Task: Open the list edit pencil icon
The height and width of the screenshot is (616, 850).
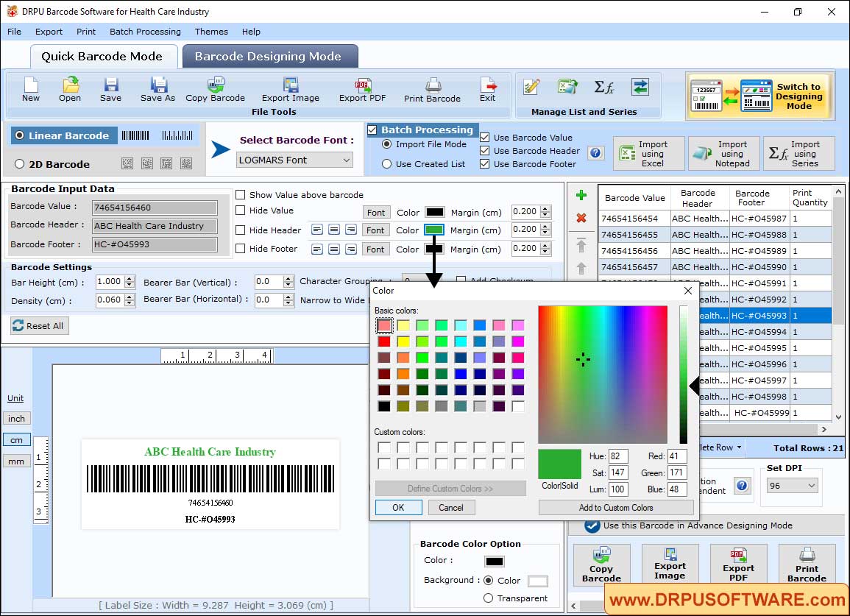Action: pos(531,87)
